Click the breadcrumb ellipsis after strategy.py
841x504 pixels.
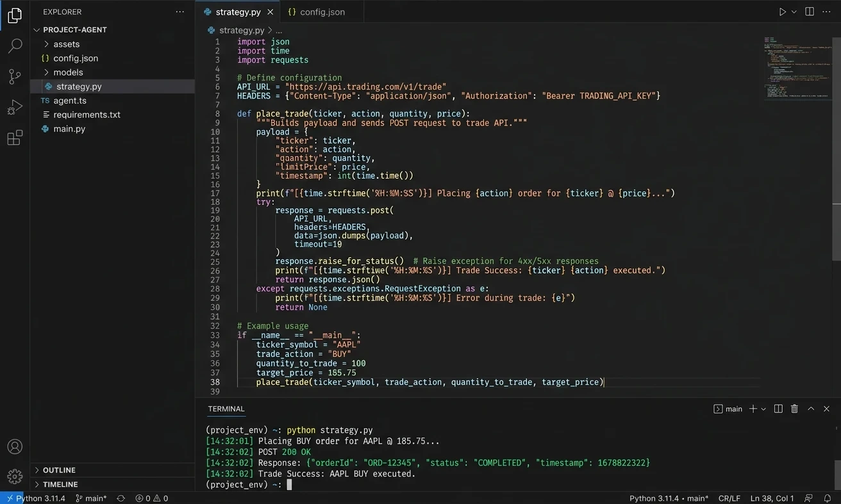coord(279,30)
